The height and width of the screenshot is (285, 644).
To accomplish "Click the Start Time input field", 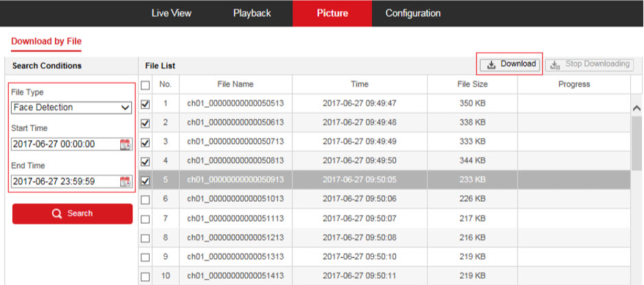I will click(65, 144).
